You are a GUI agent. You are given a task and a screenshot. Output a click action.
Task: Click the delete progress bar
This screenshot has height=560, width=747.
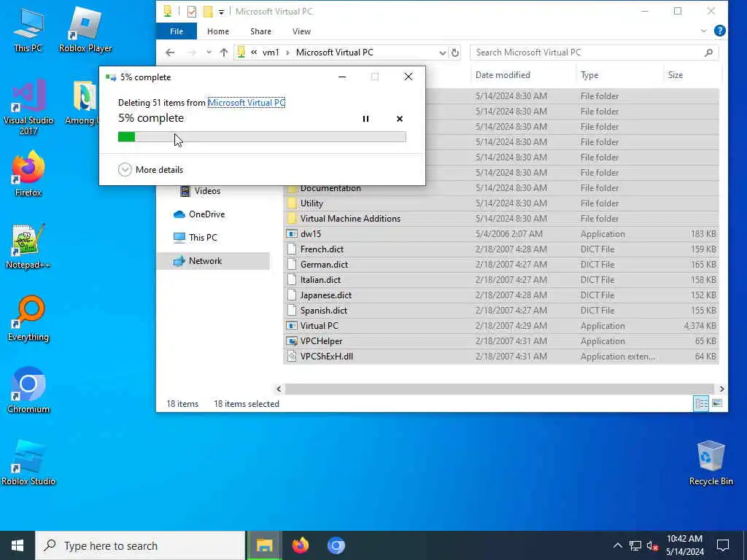tap(262, 137)
